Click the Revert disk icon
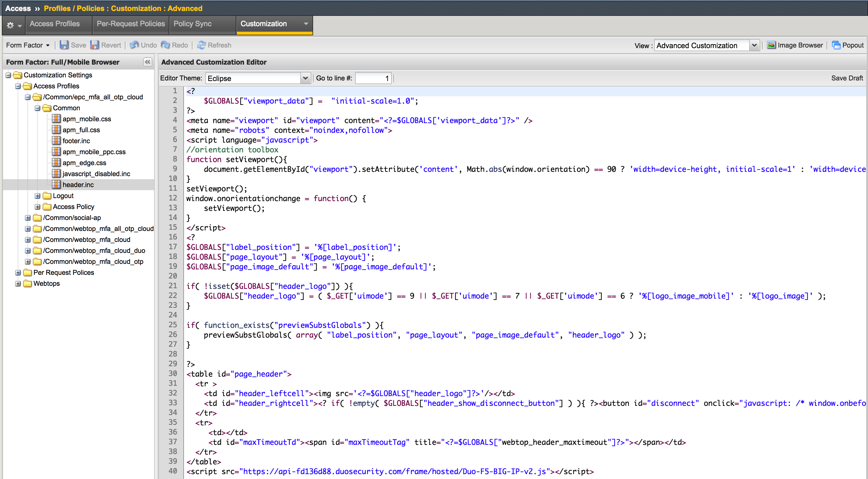The image size is (868, 479). coord(95,45)
